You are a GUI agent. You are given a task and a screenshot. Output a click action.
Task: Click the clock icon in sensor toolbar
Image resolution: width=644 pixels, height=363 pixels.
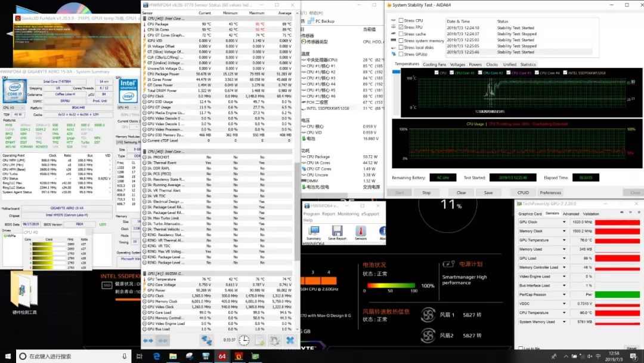point(244,340)
